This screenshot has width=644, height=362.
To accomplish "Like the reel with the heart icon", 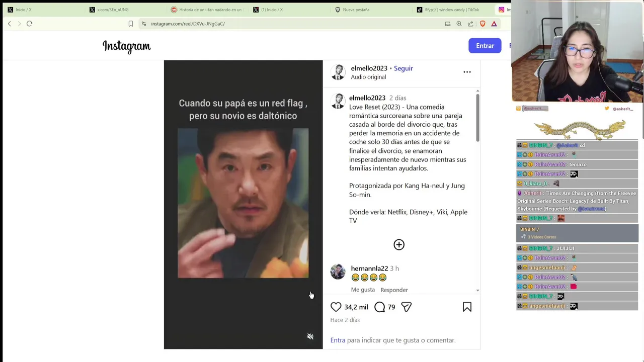I will pyautogui.click(x=336, y=307).
